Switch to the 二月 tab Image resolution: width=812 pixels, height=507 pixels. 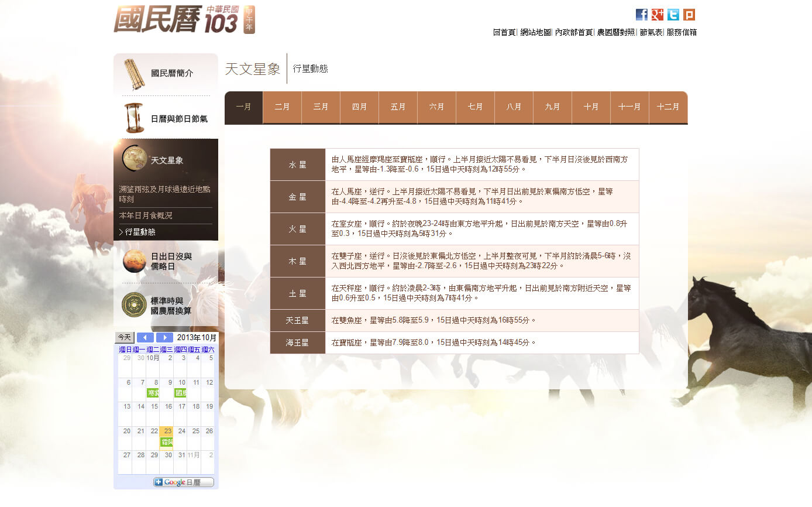pyautogui.click(x=282, y=107)
